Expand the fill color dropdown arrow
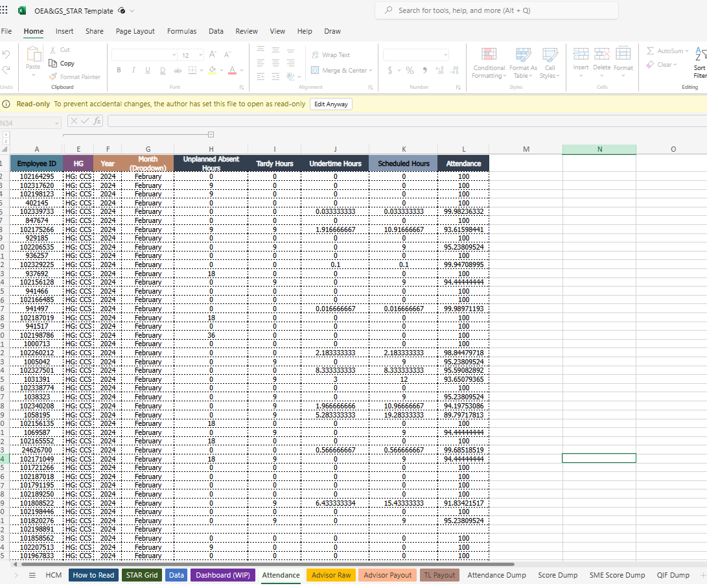The height and width of the screenshot is (588, 707). [x=222, y=71]
